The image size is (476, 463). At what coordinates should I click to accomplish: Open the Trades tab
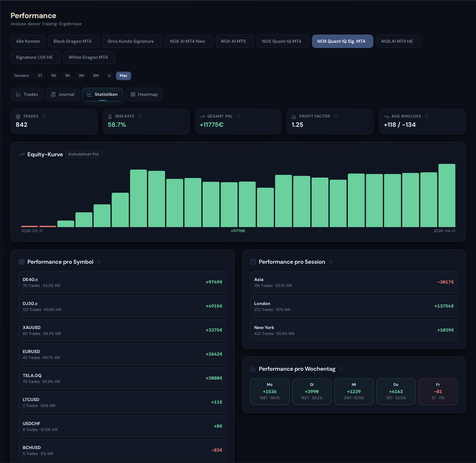click(27, 94)
